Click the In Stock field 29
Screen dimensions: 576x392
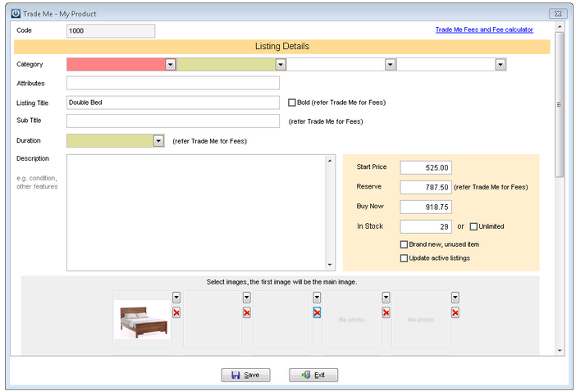pos(426,226)
